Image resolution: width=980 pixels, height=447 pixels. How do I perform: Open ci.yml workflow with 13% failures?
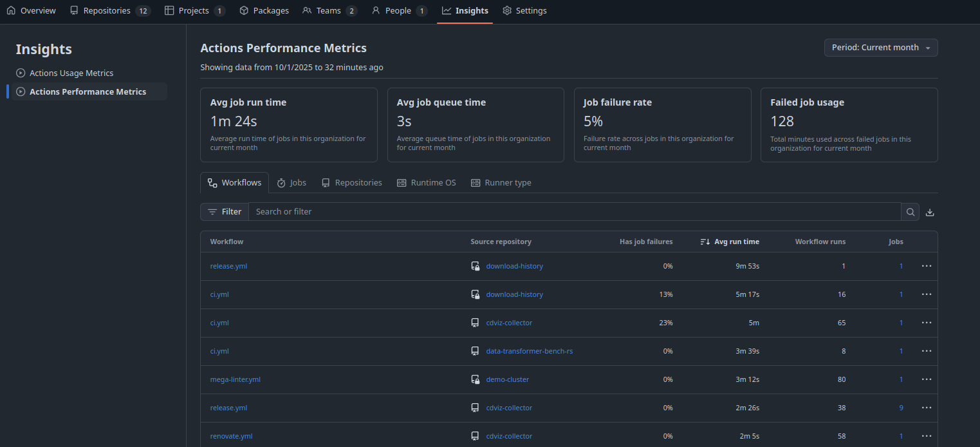tap(219, 294)
